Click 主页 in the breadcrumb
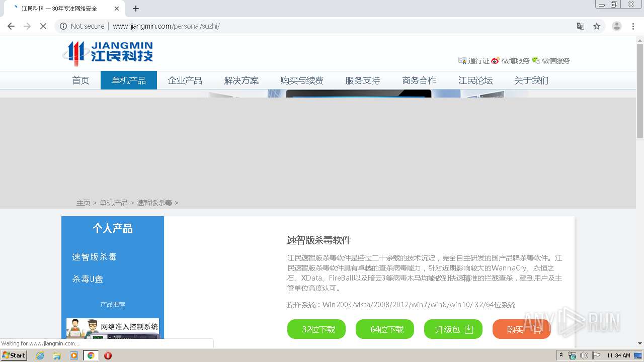 pyautogui.click(x=84, y=203)
